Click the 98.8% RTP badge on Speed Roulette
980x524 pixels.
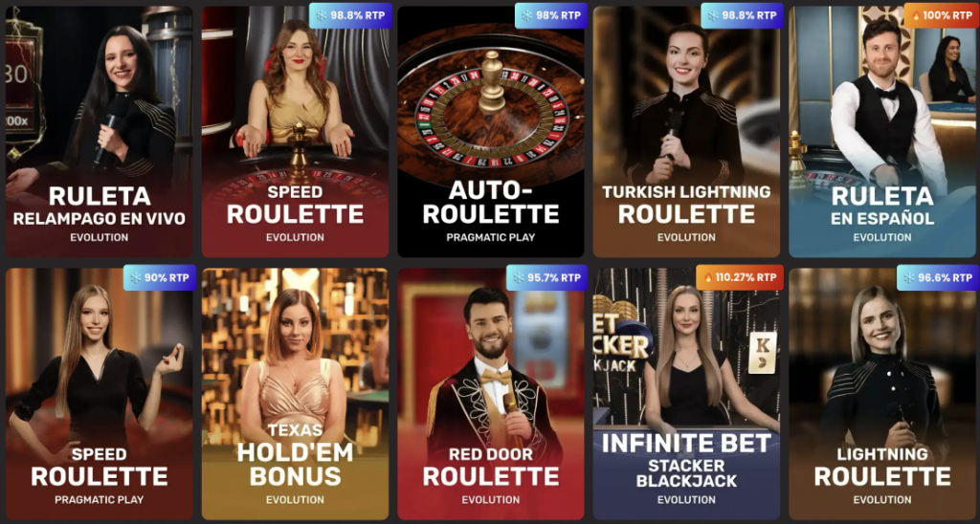tap(350, 15)
